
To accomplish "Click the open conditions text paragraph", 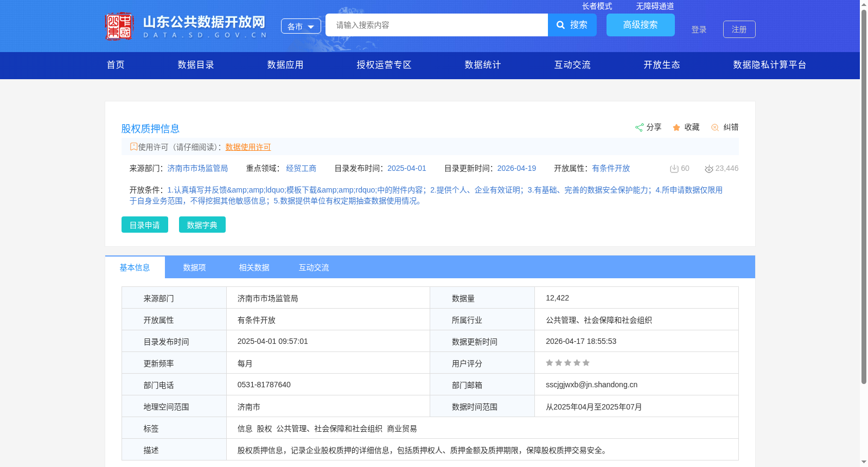I will (x=426, y=195).
